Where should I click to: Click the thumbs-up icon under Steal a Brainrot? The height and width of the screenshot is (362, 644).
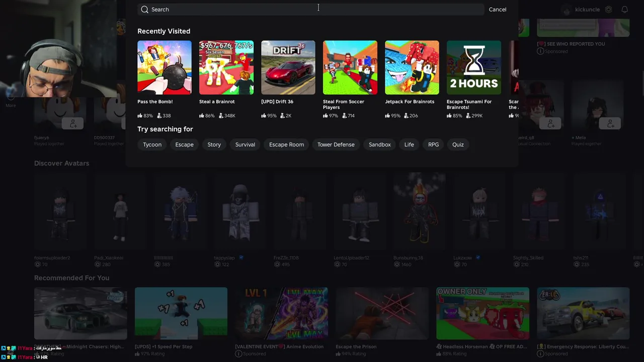point(202,116)
